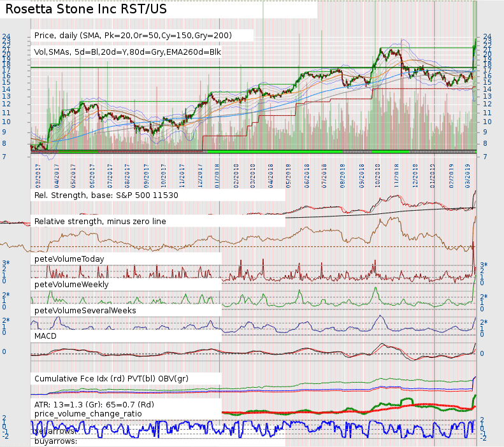Image resolution: width=504 pixels, height=447 pixels.
Task: Select the 10/2018 date axis label
Action: click(378, 176)
